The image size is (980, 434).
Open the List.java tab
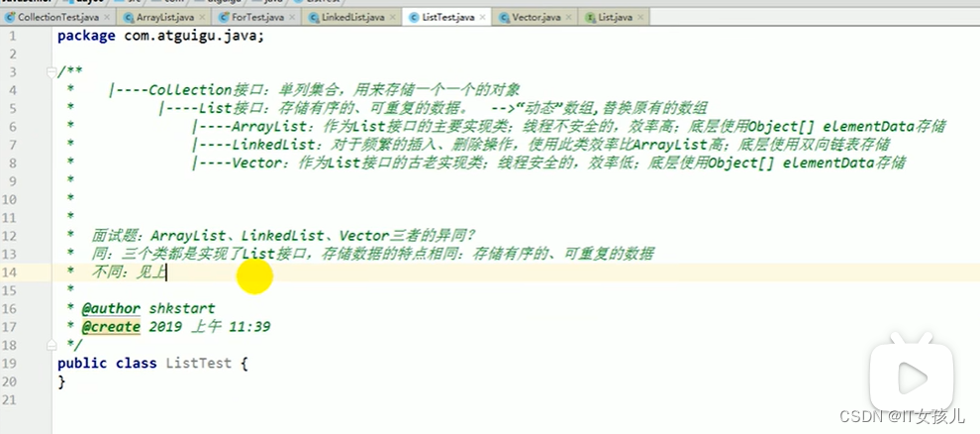coord(615,18)
